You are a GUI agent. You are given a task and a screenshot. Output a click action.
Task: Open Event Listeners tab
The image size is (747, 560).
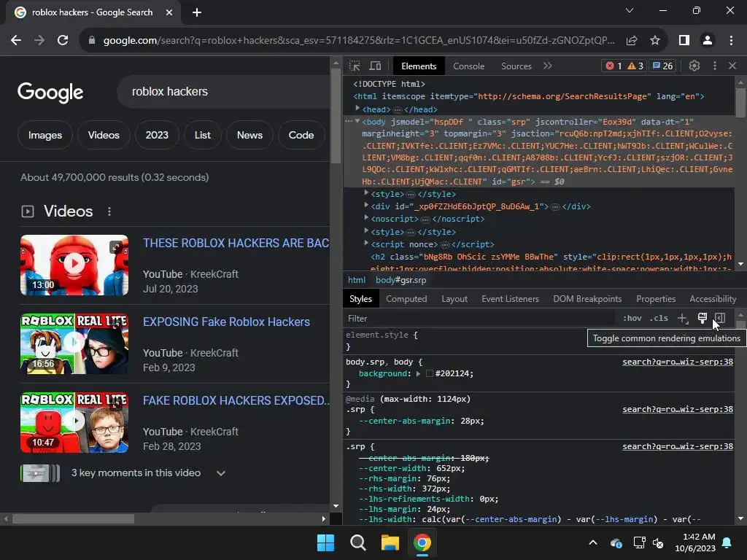(510, 299)
